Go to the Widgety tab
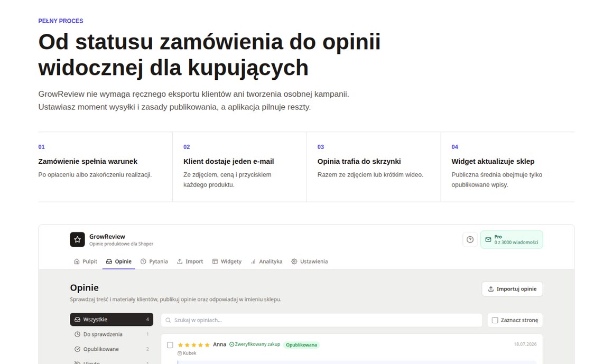The image size is (613, 364). click(227, 262)
